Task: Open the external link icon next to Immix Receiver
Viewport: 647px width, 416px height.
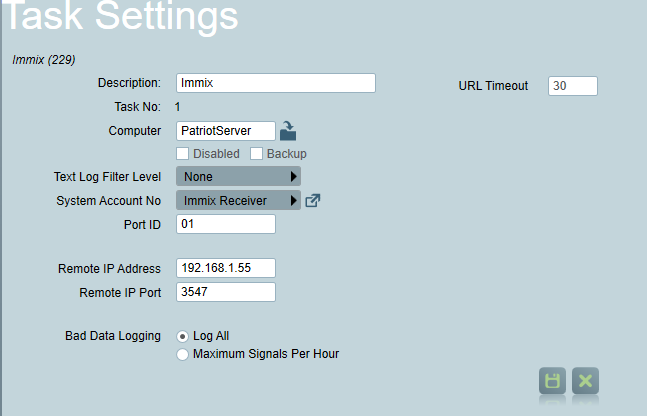Action: point(312,201)
